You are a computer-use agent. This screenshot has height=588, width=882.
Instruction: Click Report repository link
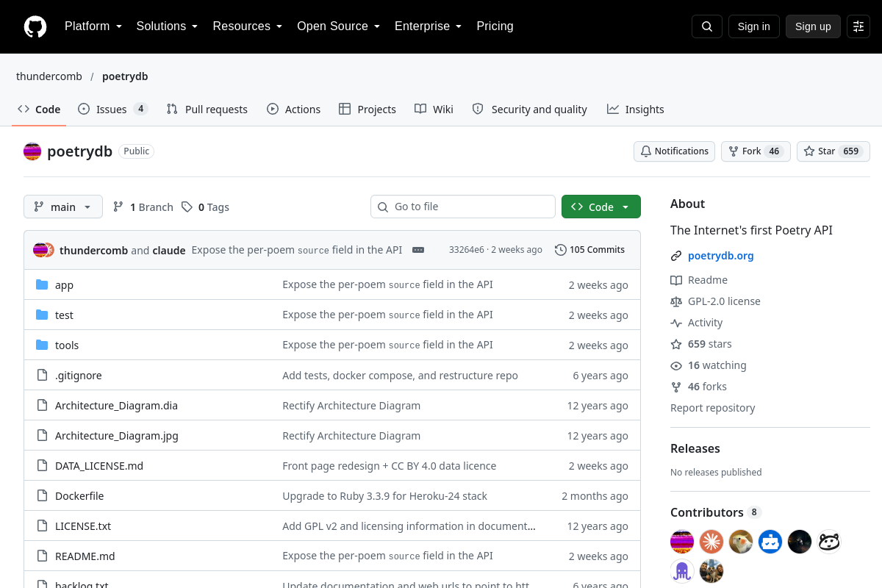[x=713, y=408]
